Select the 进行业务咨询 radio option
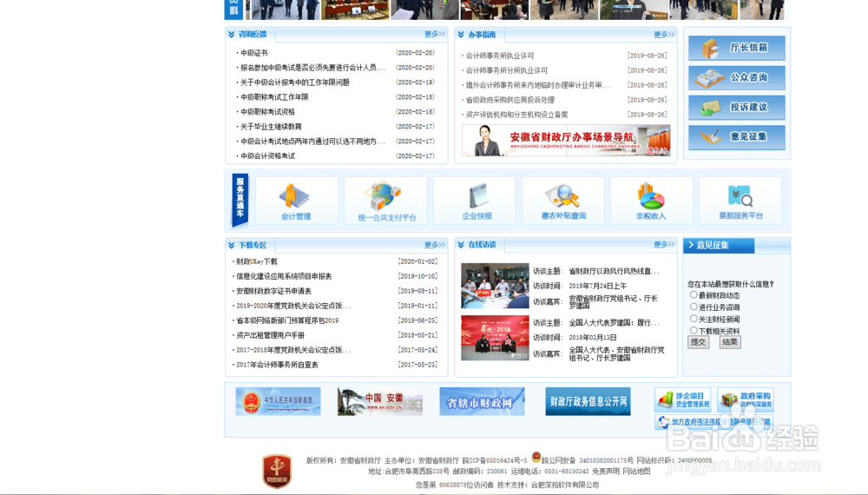Screen dimensions: 868x495 [x=693, y=307]
